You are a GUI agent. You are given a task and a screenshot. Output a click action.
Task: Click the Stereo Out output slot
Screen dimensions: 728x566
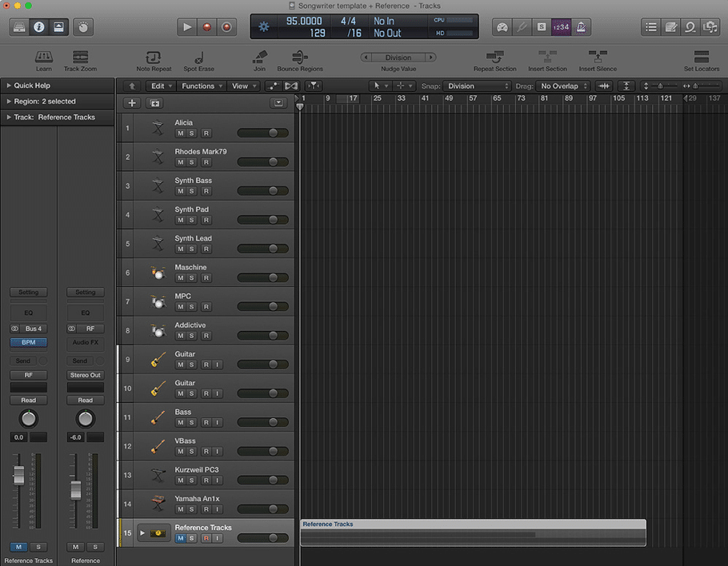pyautogui.click(x=85, y=375)
